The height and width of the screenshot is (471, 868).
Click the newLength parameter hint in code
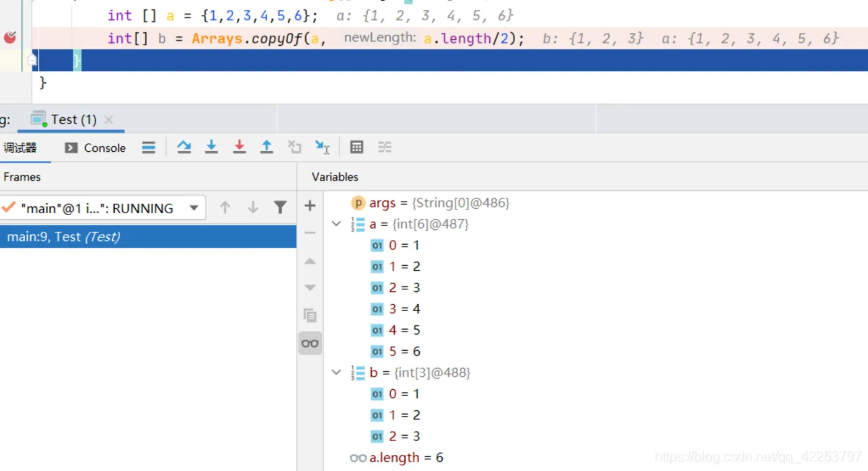point(380,38)
